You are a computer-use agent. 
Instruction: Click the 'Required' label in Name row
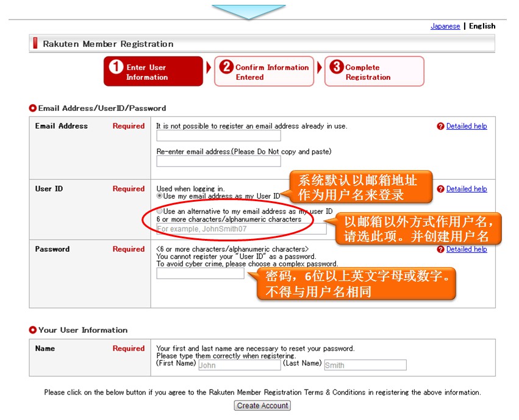coord(129,349)
